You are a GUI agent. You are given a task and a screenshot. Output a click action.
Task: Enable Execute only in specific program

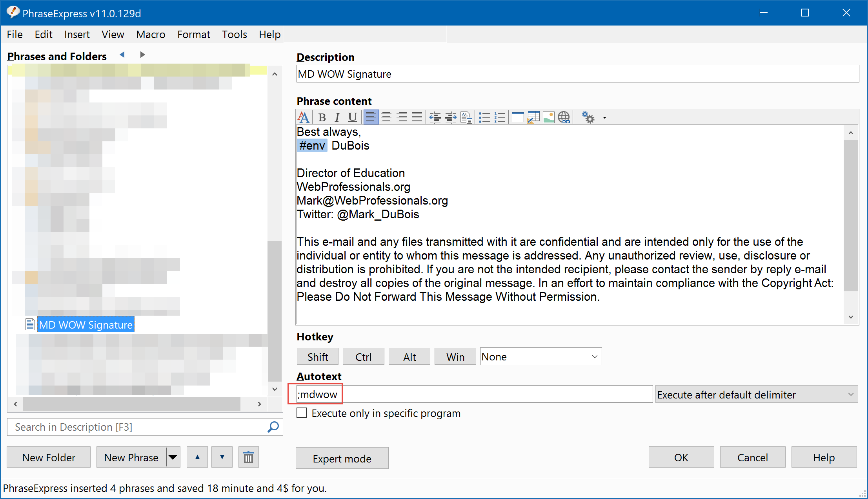[x=302, y=413]
